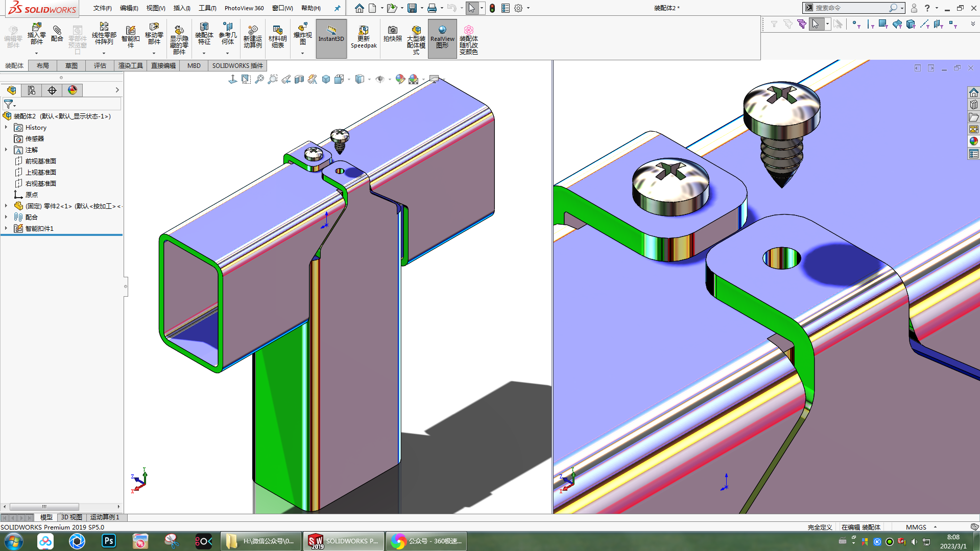
Task: Toggle the edge selection filter
Action: 870,24
